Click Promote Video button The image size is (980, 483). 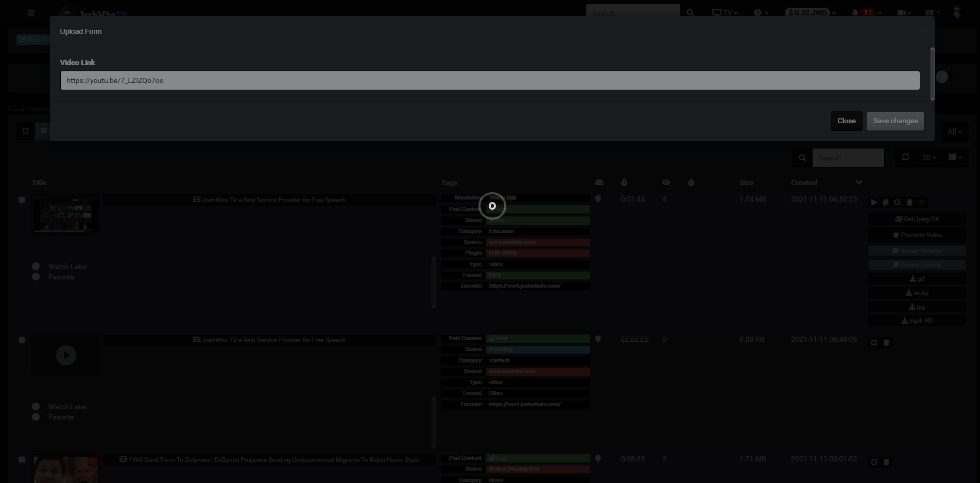tap(917, 235)
